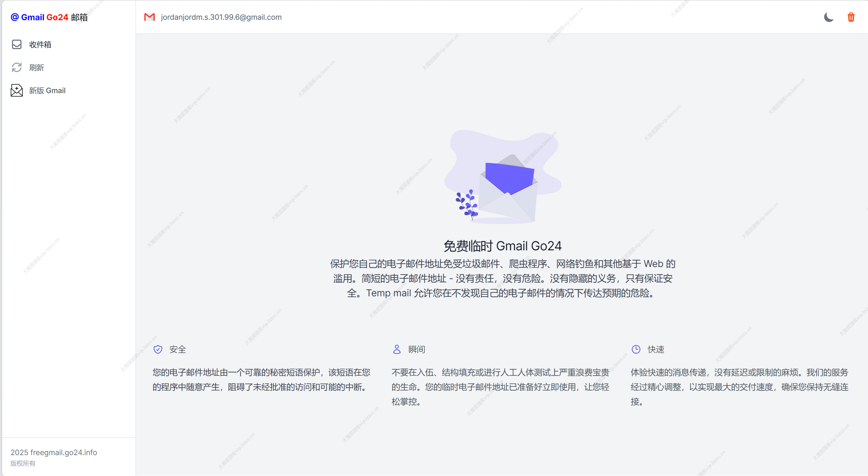The height and width of the screenshot is (476, 868).
Task: Click the Gmail Go24 邮箱 logo
Action: pos(49,17)
